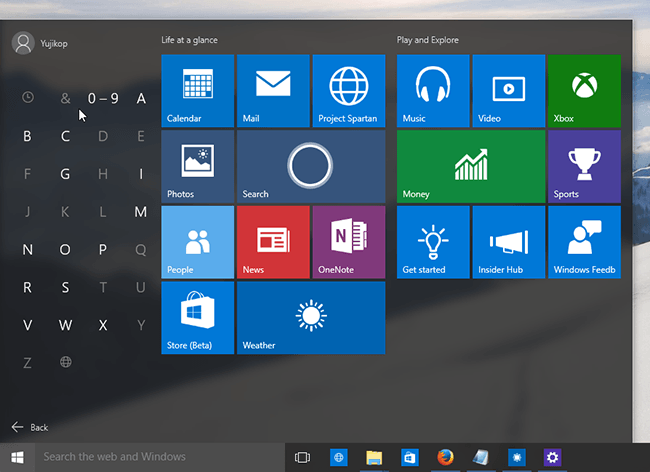Image resolution: width=650 pixels, height=472 pixels.
Task: Jump to apps under letter M
Action: (141, 212)
